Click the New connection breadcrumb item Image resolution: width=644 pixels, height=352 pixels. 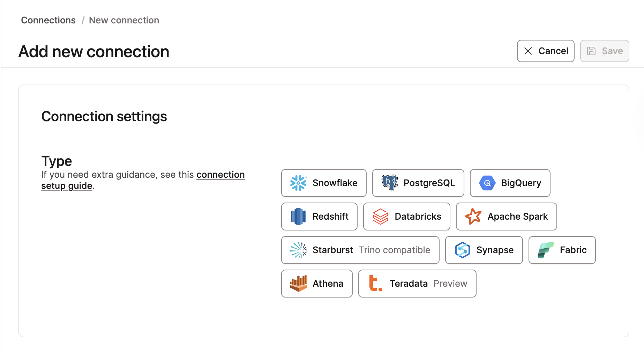124,20
